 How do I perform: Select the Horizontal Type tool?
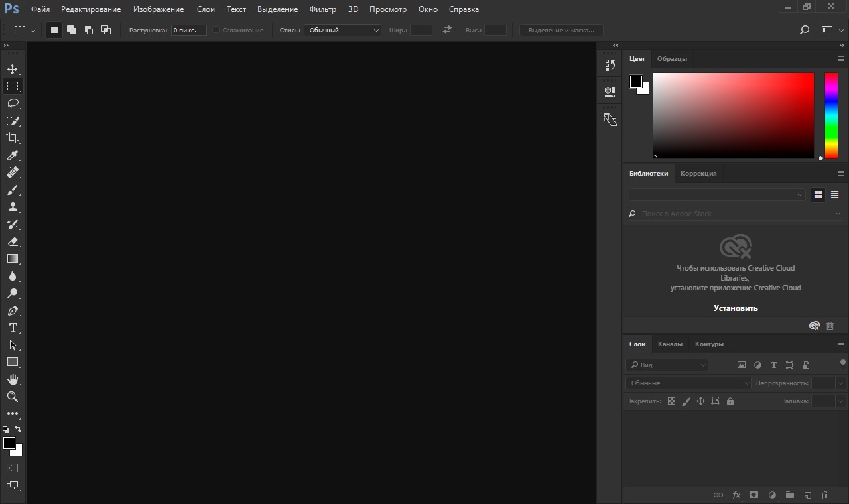[x=13, y=328]
